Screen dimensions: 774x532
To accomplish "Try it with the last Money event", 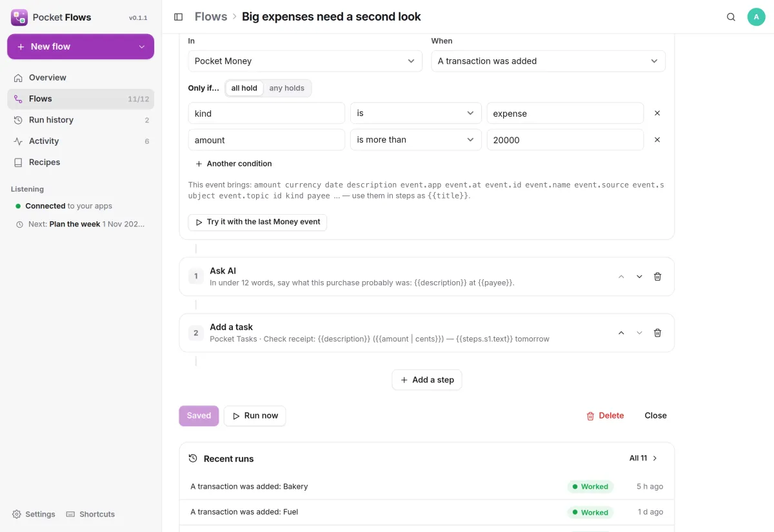I will point(257,222).
